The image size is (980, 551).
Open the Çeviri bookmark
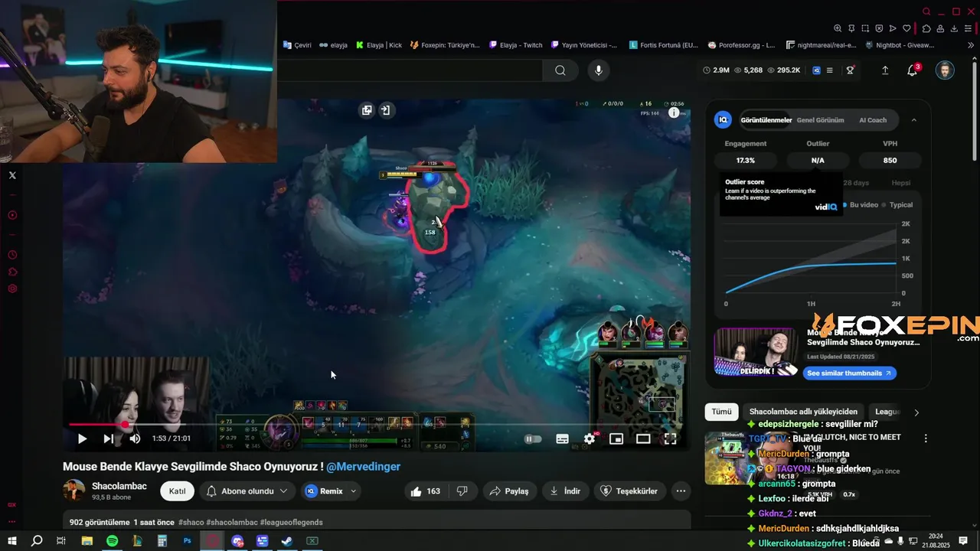297,45
